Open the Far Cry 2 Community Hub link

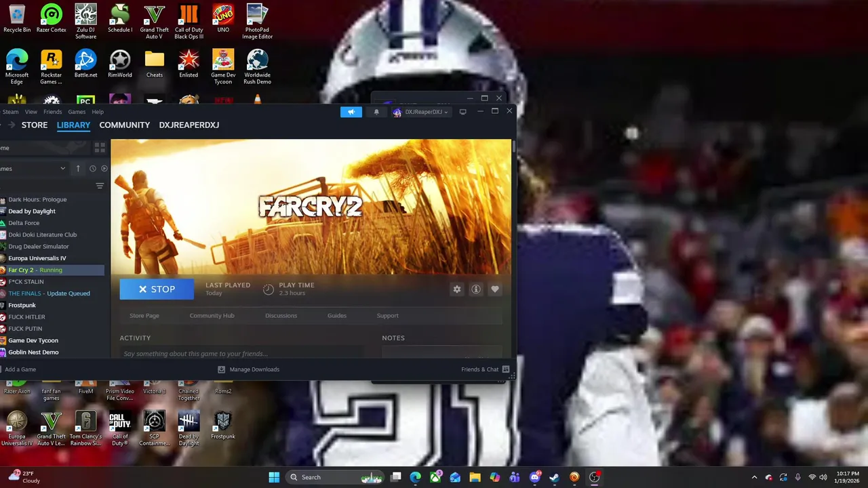pyautogui.click(x=212, y=315)
